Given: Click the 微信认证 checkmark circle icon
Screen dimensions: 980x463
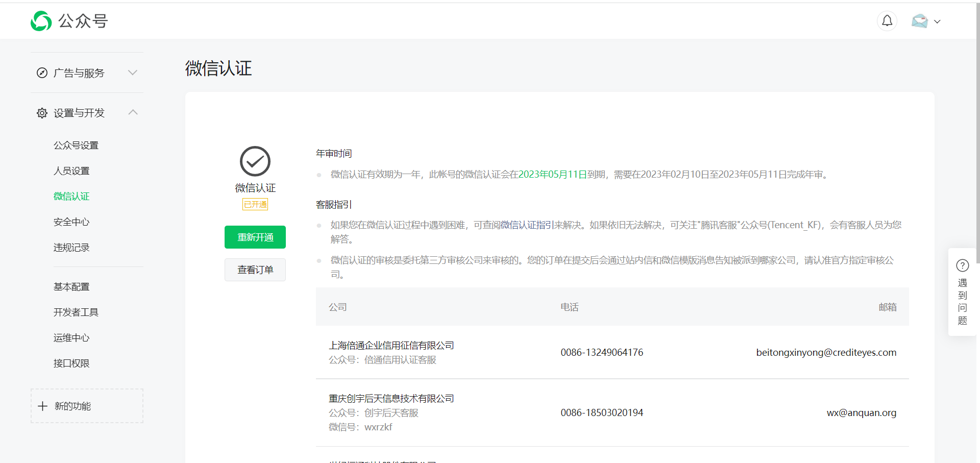Looking at the screenshot, I should (255, 161).
